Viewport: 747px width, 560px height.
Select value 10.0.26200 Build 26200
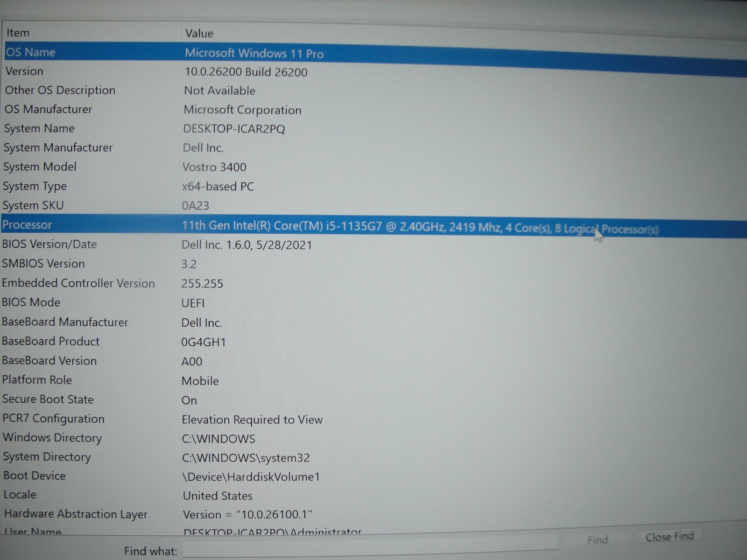coord(246,72)
